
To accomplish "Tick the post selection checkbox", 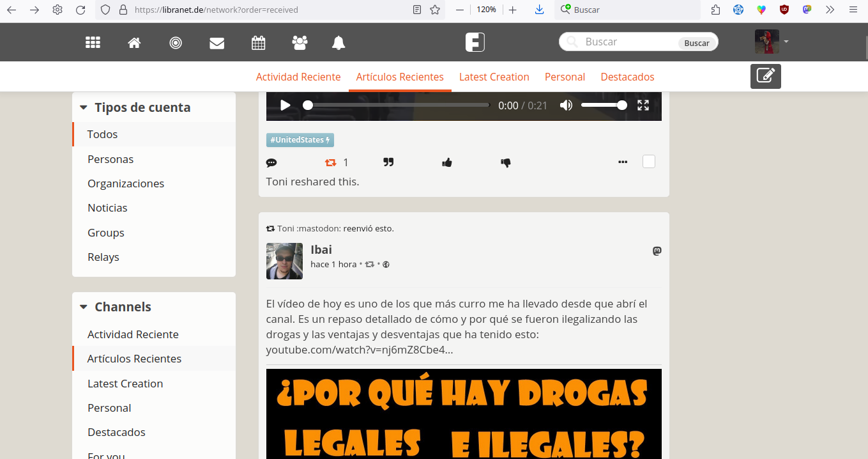I will (x=649, y=162).
